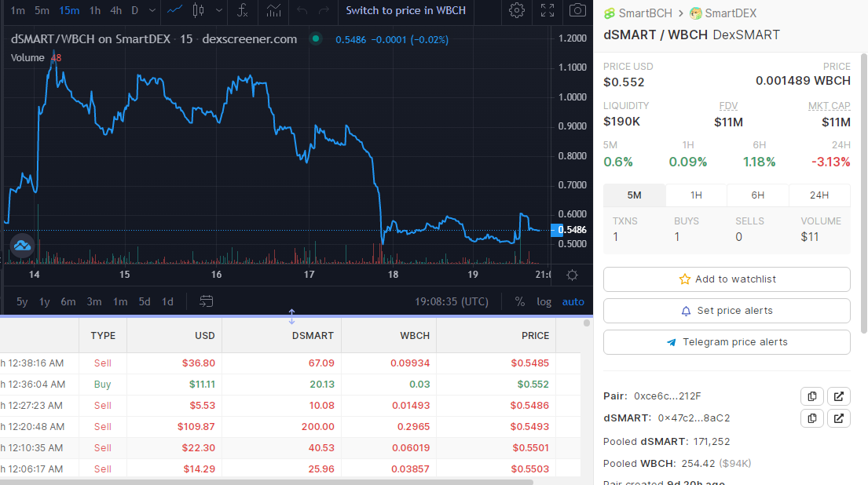
Task: Add pair to watchlist
Action: coord(727,279)
